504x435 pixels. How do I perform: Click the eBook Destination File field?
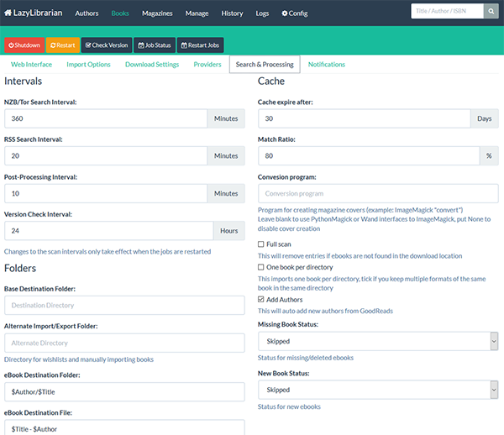pos(124,427)
